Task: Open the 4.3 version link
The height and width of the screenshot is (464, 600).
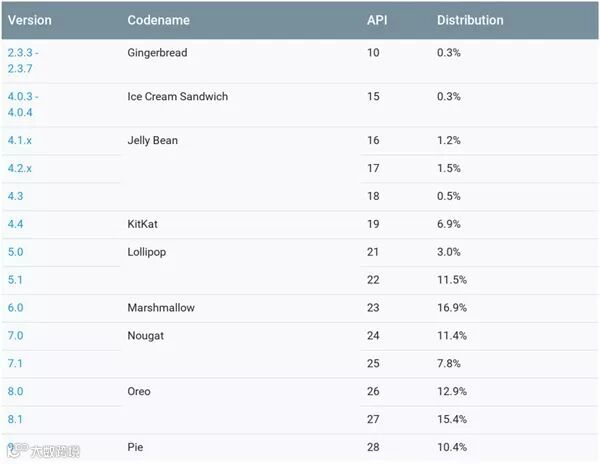Action: pyautogui.click(x=15, y=197)
